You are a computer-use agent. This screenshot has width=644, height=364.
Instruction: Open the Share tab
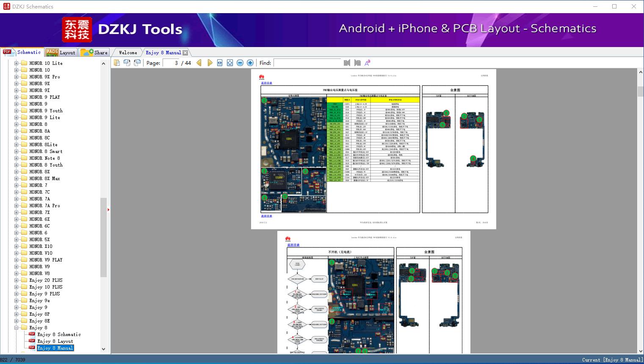tap(94, 53)
